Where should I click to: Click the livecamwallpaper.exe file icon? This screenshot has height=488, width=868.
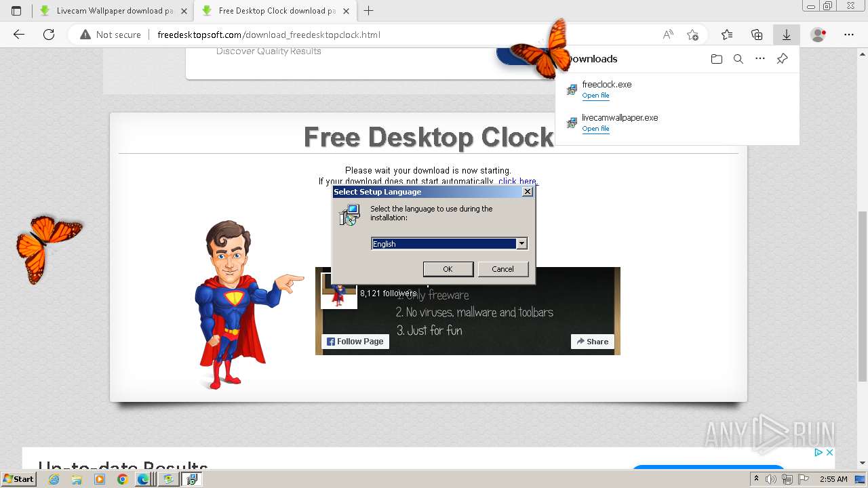coord(572,123)
